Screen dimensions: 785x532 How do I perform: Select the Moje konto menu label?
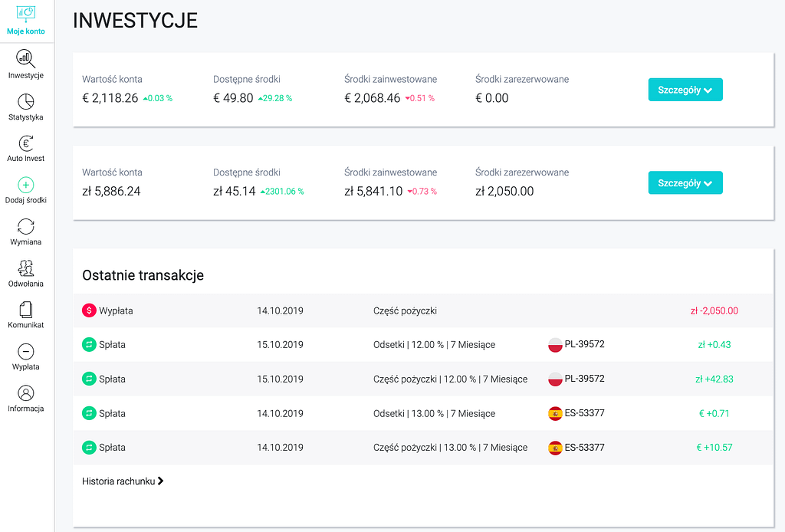pos(25,31)
